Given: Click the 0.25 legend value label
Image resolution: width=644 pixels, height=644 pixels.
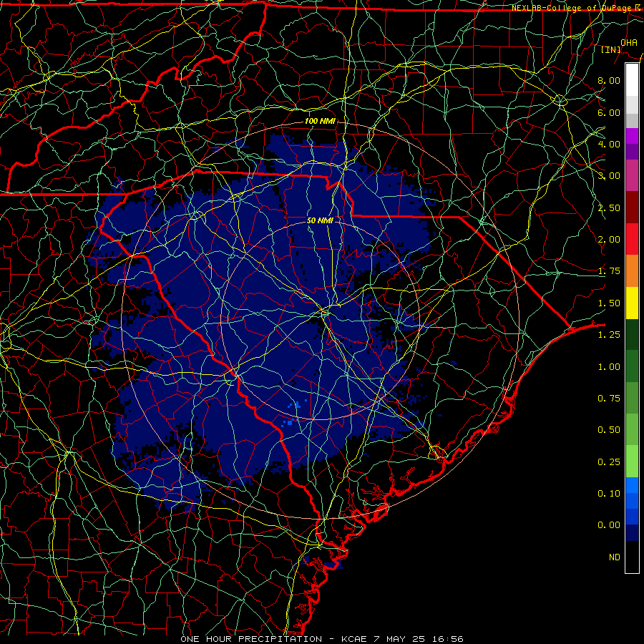Looking at the screenshot, I should coord(609,462).
